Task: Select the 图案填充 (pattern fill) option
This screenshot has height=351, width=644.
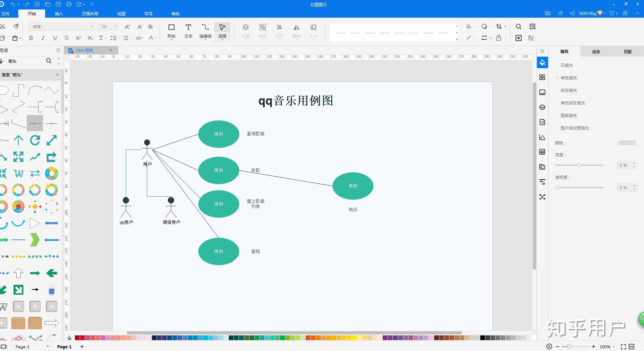Action: [566, 115]
